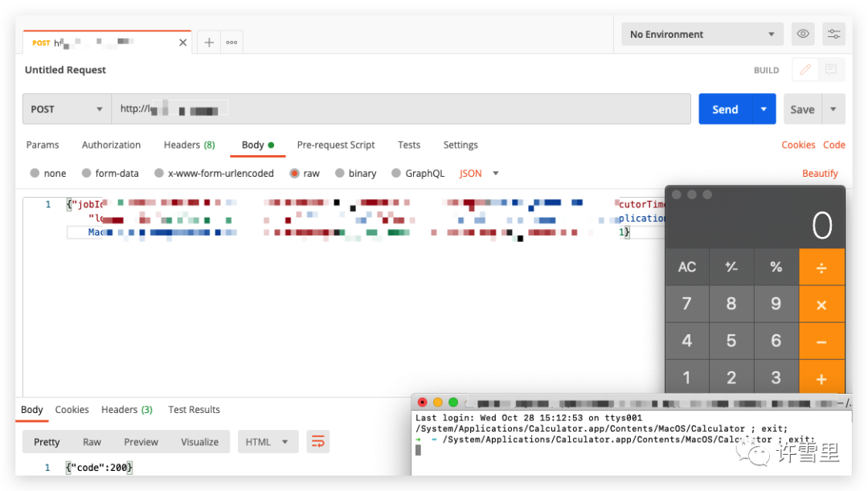Image resolution: width=868 pixels, height=491 pixels.
Task: Click the percent key on Calculator
Action: pos(776,267)
